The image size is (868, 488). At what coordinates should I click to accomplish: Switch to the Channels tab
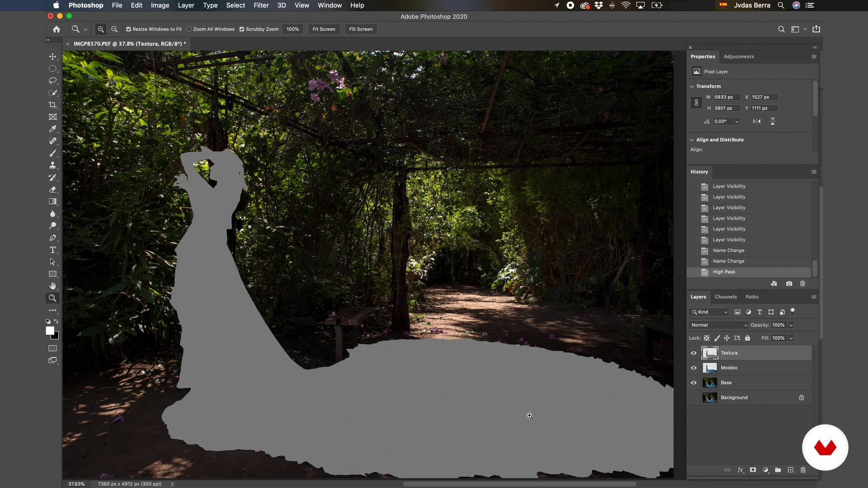tap(725, 297)
